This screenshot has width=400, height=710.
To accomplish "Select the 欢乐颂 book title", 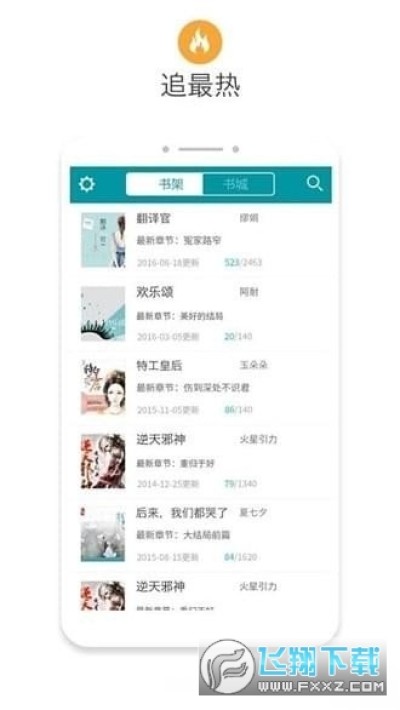I will (155, 292).
